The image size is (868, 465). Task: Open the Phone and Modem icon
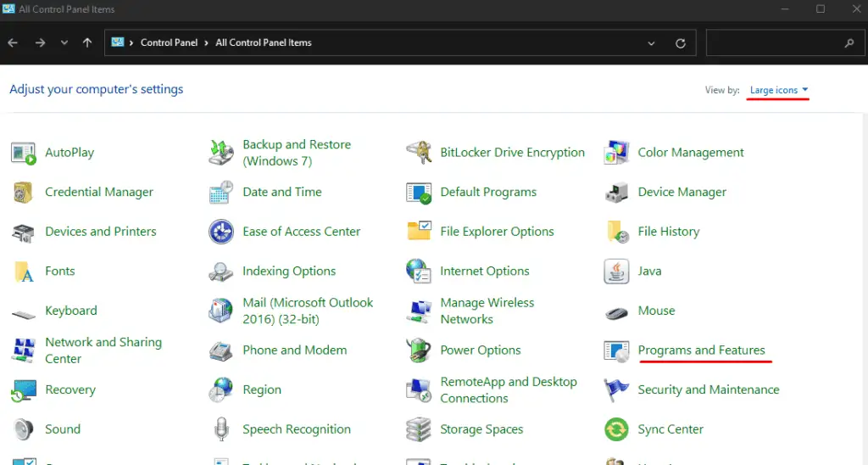pos(221,350)
